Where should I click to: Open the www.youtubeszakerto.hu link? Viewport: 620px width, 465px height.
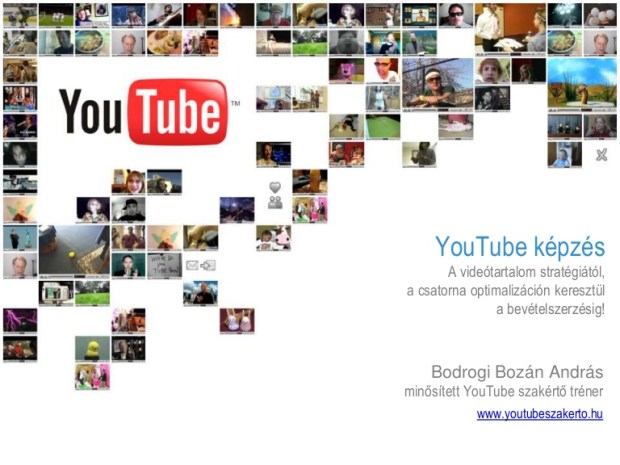[x=540, y=414]
